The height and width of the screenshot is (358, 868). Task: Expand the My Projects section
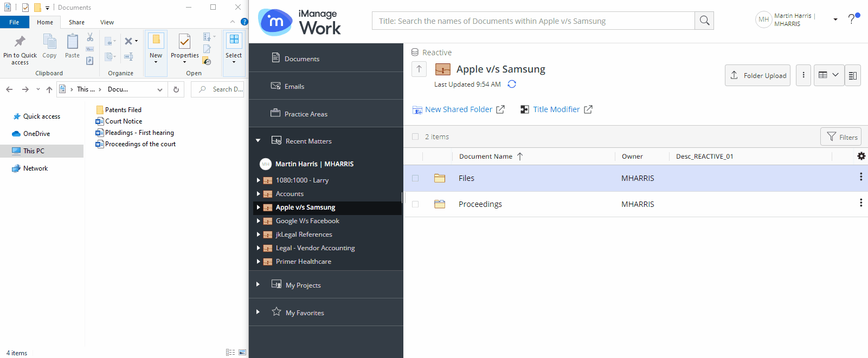point(258,284)
